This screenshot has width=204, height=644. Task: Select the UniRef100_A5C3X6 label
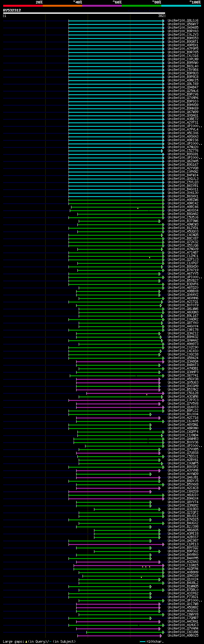click(183, 133)
